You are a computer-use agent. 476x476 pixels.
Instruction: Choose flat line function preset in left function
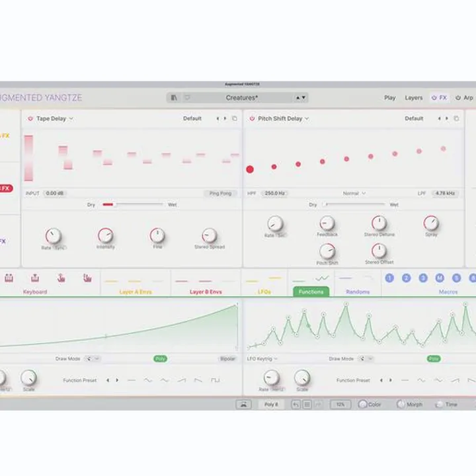tap(132, 380)
